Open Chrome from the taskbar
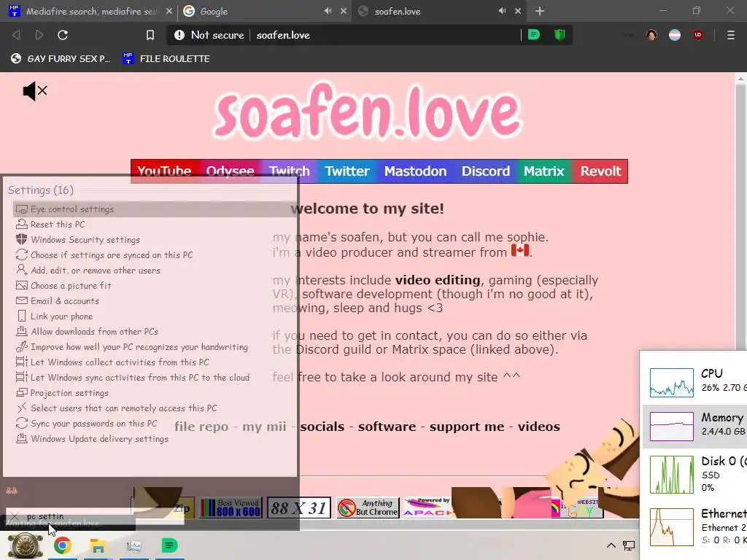 (x=63, y=545)
